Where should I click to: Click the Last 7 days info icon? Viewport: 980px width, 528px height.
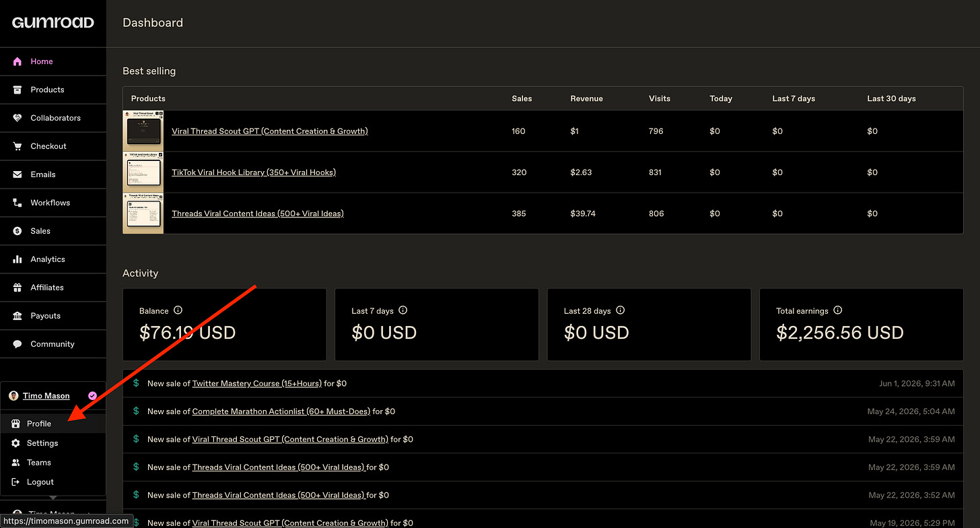(403, 310)
